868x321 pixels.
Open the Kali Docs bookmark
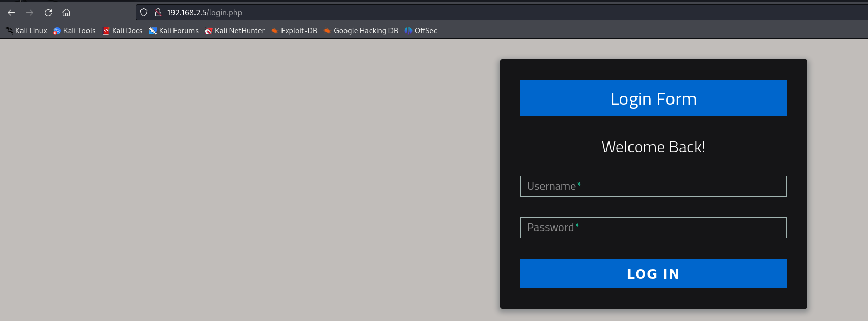122,31
